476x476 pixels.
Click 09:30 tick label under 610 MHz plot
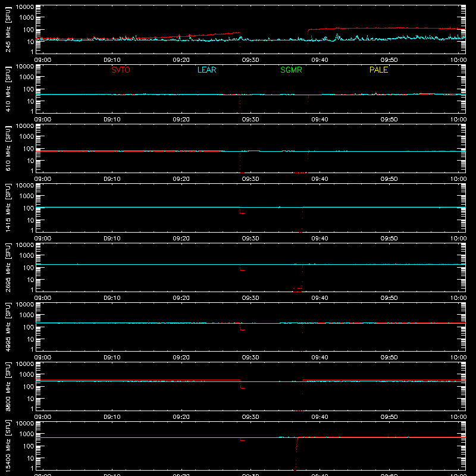click(x=250, y=179)
